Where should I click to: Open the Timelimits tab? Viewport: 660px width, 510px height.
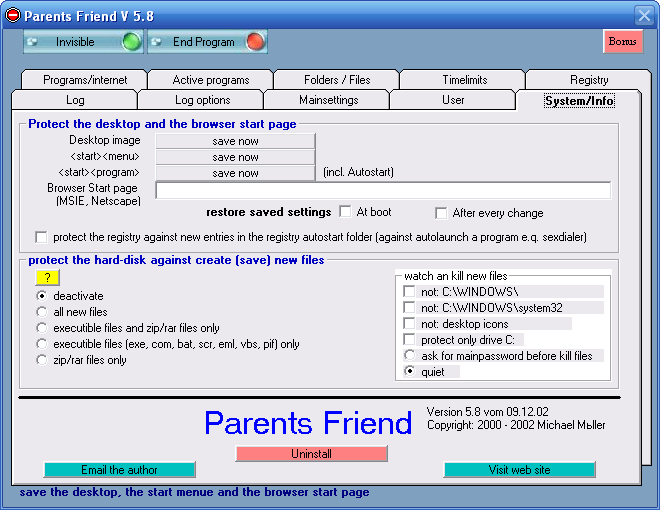[464, 80]
